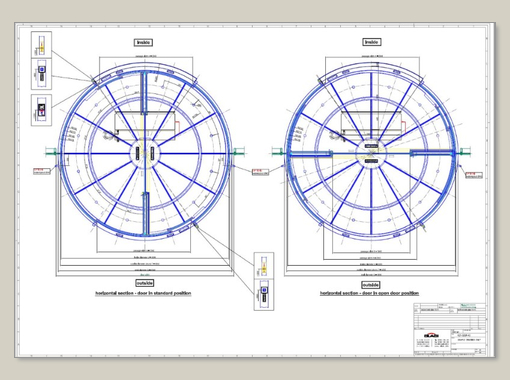Select the red annotation label between both sections
Image resolution: width=510 pixels, height=380 pixels.
pos(260,172)
